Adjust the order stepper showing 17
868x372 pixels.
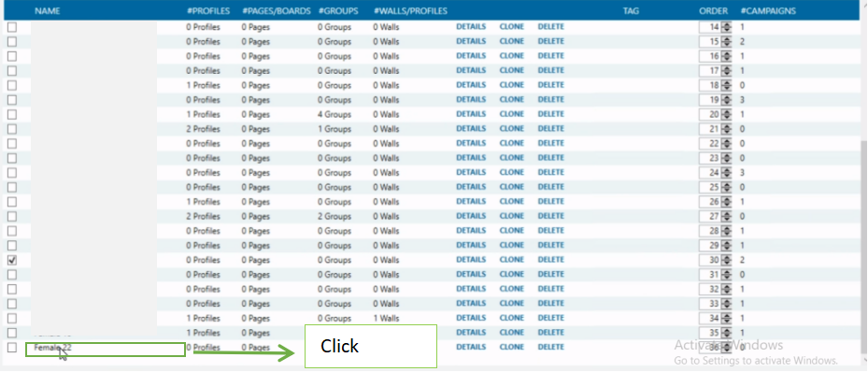coord(726,71)
